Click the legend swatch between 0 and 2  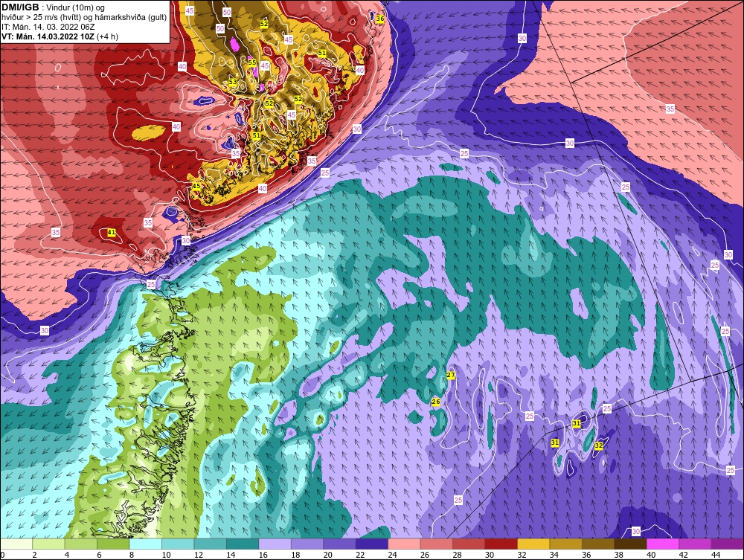click(16, 544)
